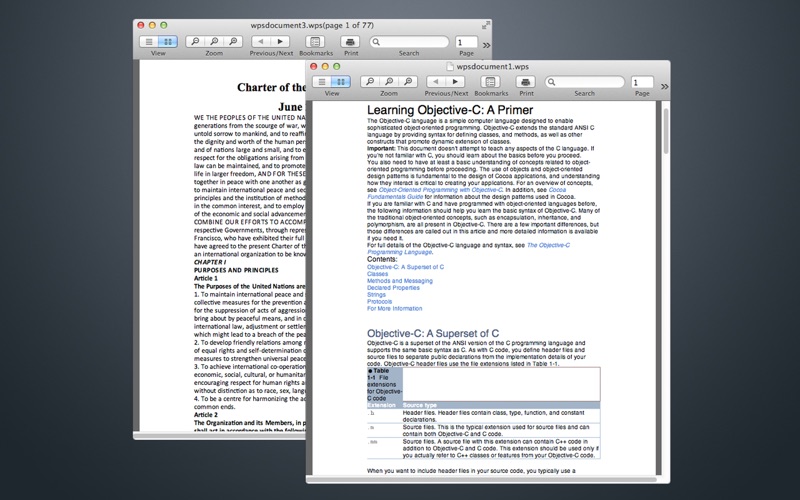Click CHAPTER I text in wpsdocument3
Viewport: 800px width, 500px height.
(x=210, y=262)
